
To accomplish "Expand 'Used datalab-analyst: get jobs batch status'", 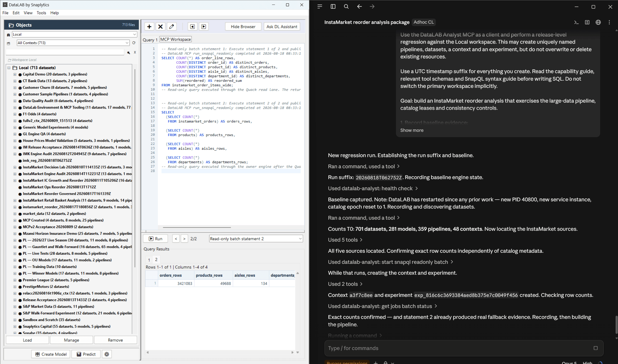I will [382, 306].
